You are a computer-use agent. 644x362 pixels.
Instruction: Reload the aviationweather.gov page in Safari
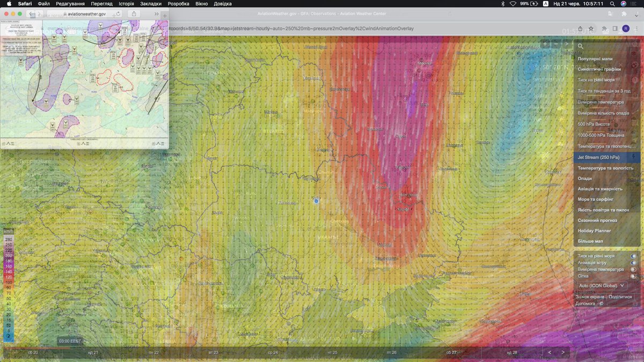coord(118,13)
